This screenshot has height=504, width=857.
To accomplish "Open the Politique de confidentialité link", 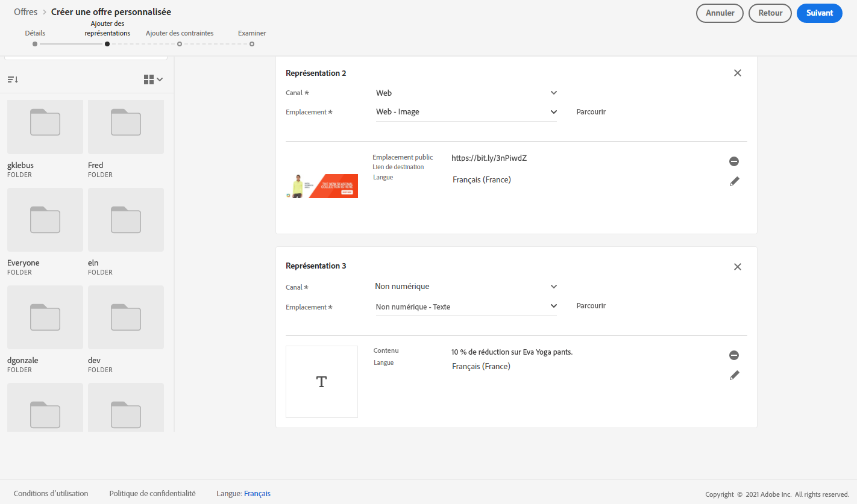I will [152, 493].
